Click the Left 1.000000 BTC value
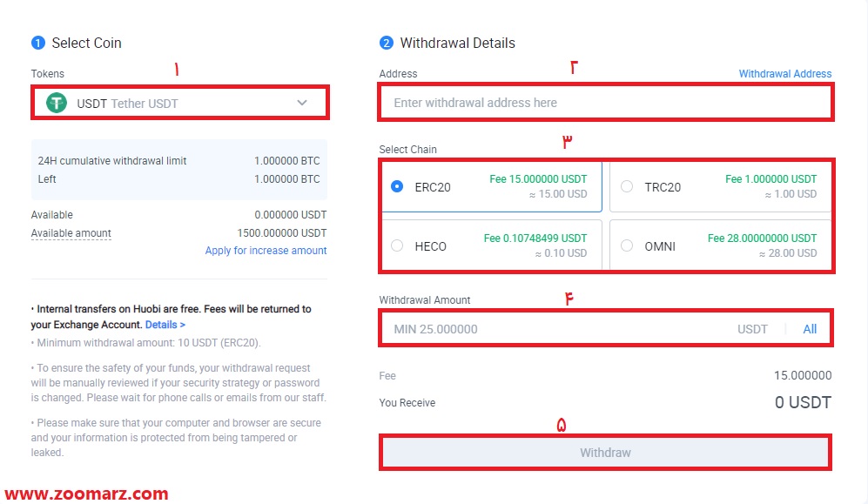The image size is (868, 504). [x=286, y=179]
